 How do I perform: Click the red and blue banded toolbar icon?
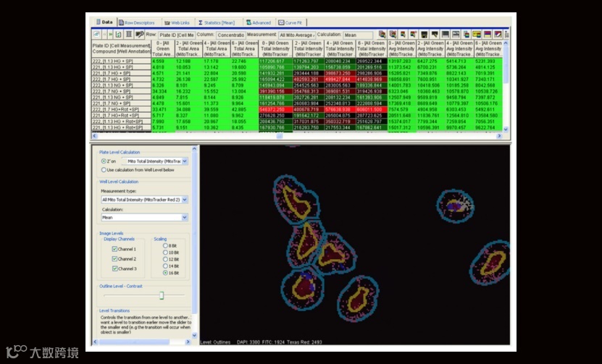(x=488, y=35)
